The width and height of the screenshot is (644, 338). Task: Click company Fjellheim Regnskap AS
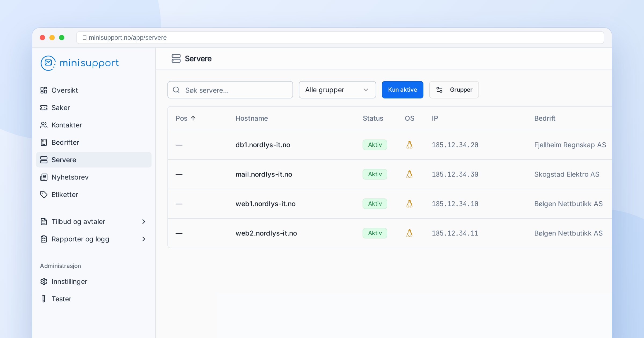[570, 145]
